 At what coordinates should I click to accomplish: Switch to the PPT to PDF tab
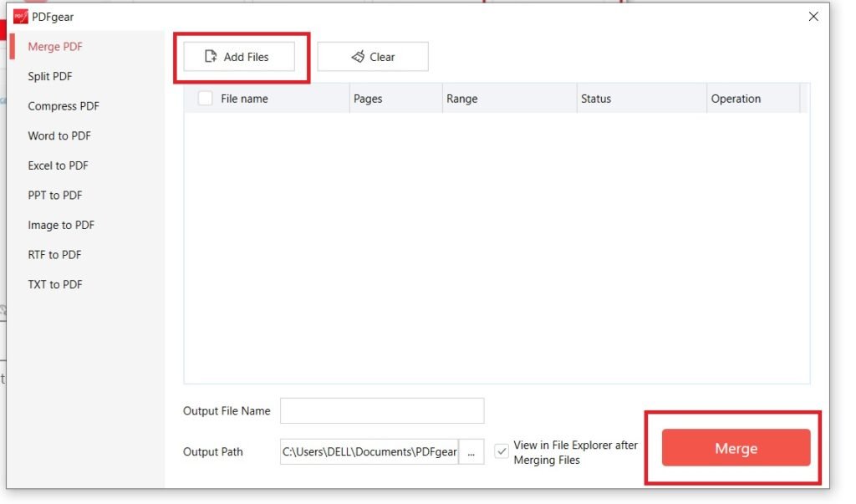[53, 195]
